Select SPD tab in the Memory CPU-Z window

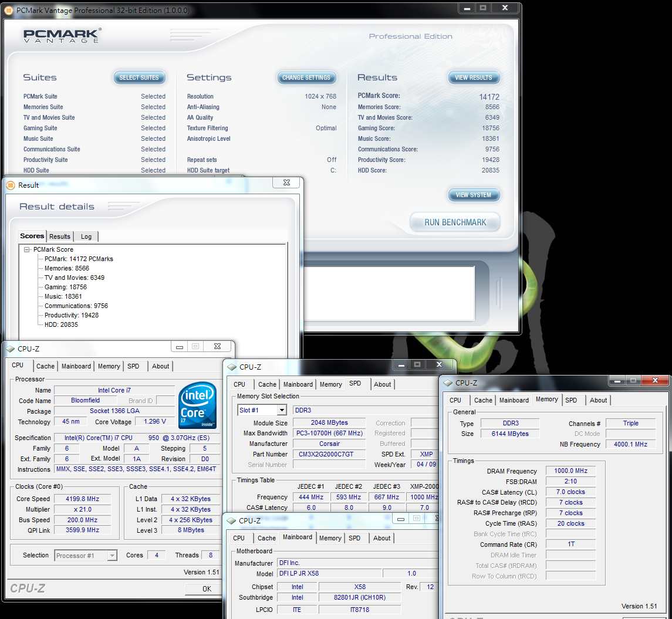point(571,400)
